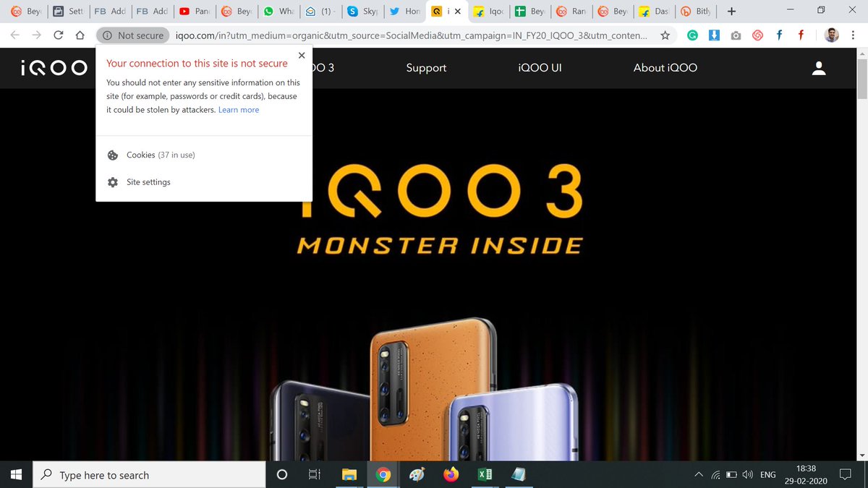
Task: Open the battery status icon
Action: click(x=732, y=475)
